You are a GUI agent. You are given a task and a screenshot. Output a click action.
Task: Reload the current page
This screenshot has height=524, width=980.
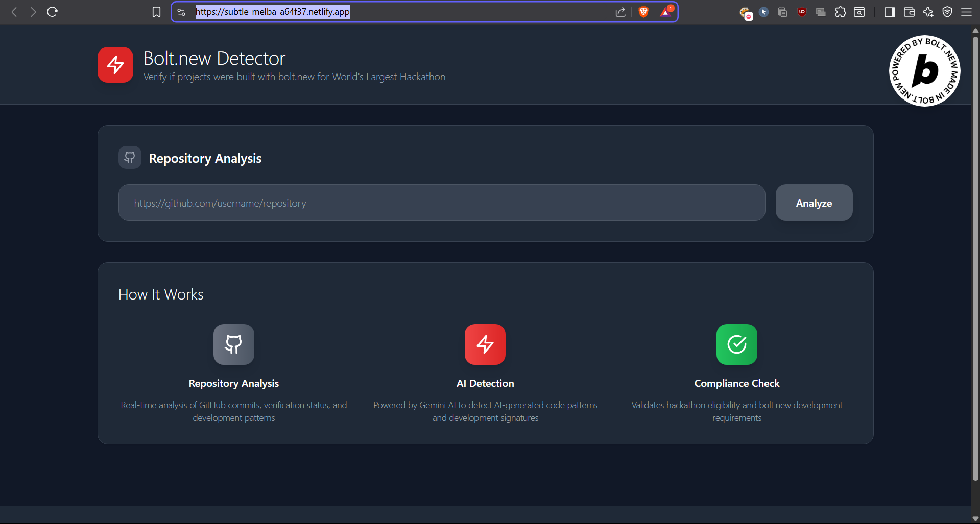tap(52, 12)
